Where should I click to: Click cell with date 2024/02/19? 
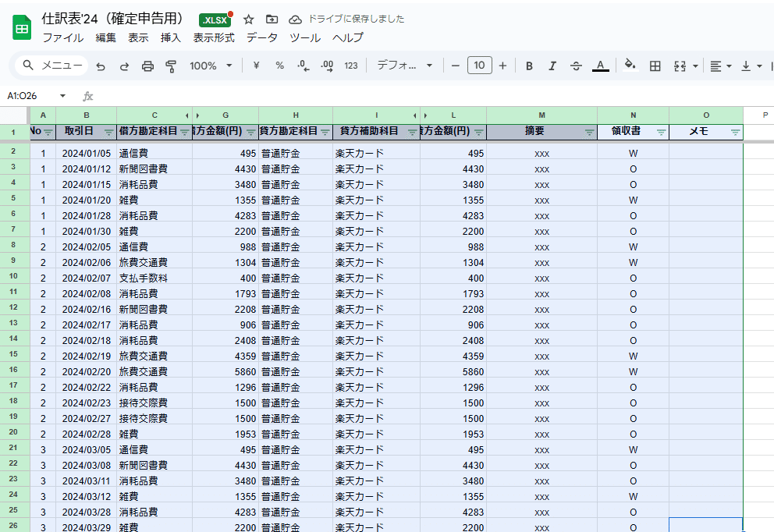click(87, 356)
